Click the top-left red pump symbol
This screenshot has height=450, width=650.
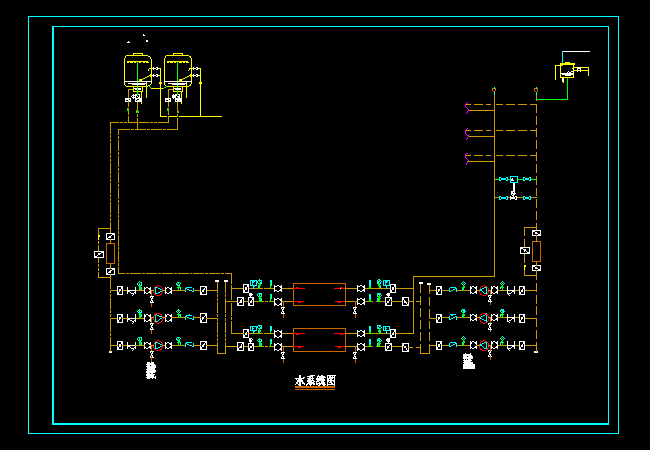[x=160, y=290]
